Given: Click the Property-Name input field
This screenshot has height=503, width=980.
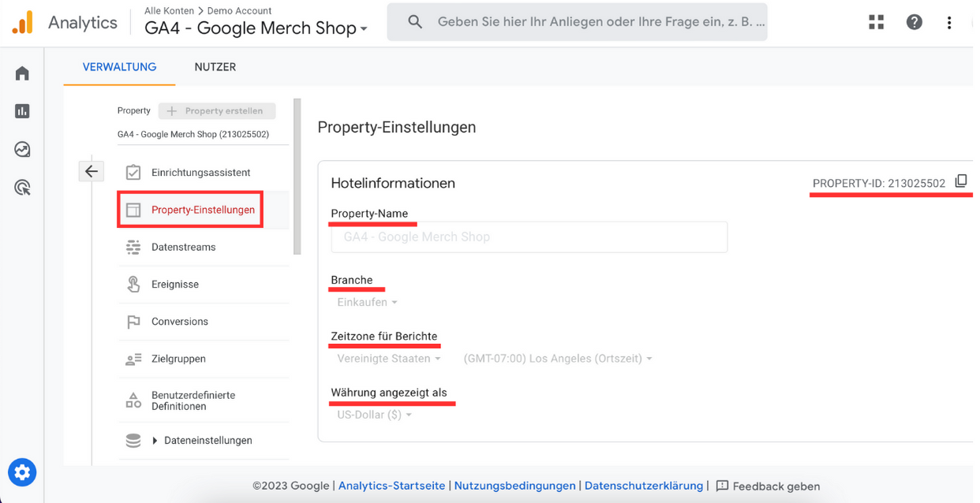Looking at the screenshot, I should [x=529, y=237].
